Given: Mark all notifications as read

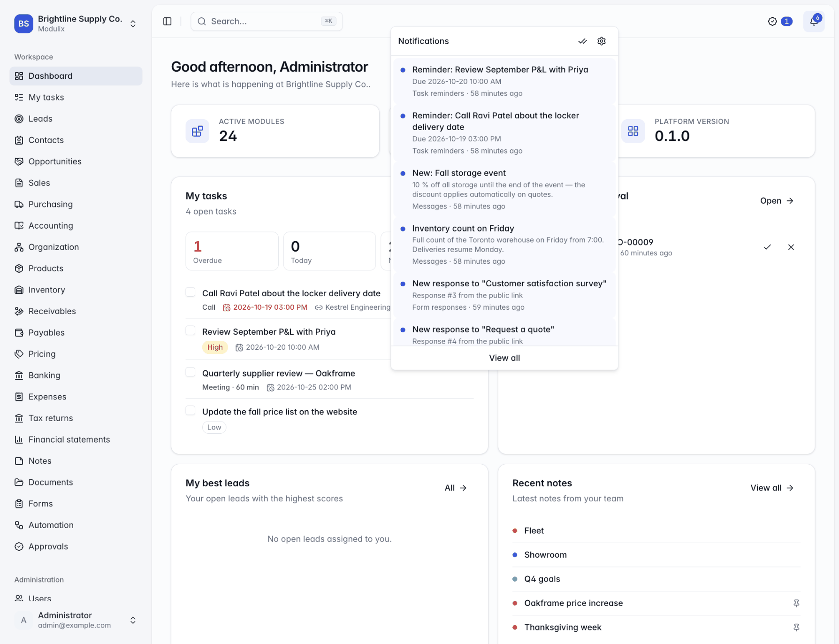Looking at the screenshot, I should coord(582,41).
